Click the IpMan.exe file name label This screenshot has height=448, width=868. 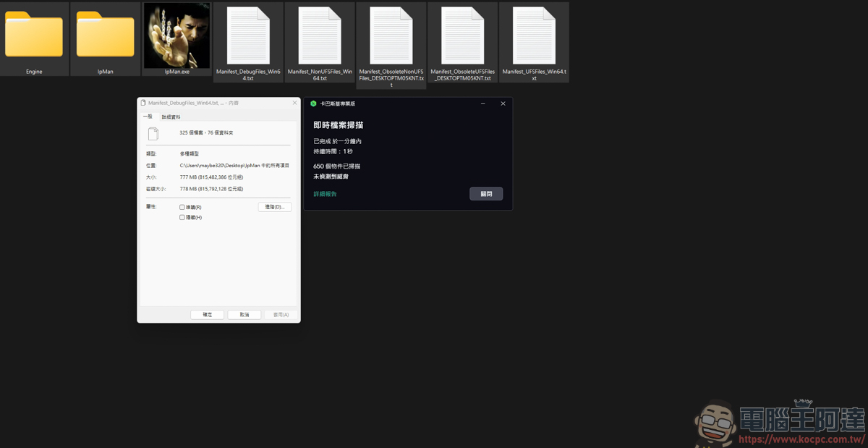[x=177, y=72]
